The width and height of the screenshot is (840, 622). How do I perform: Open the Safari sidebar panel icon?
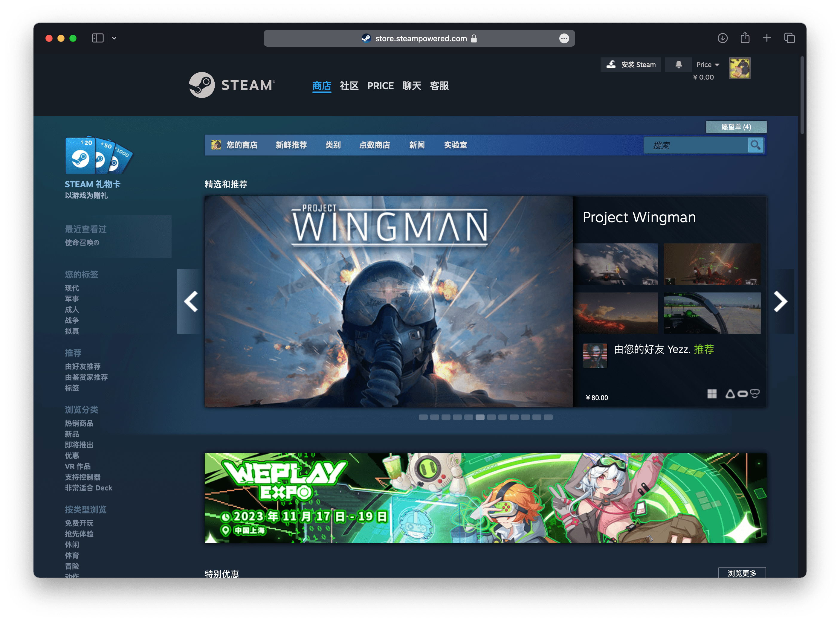click(97, 38)
